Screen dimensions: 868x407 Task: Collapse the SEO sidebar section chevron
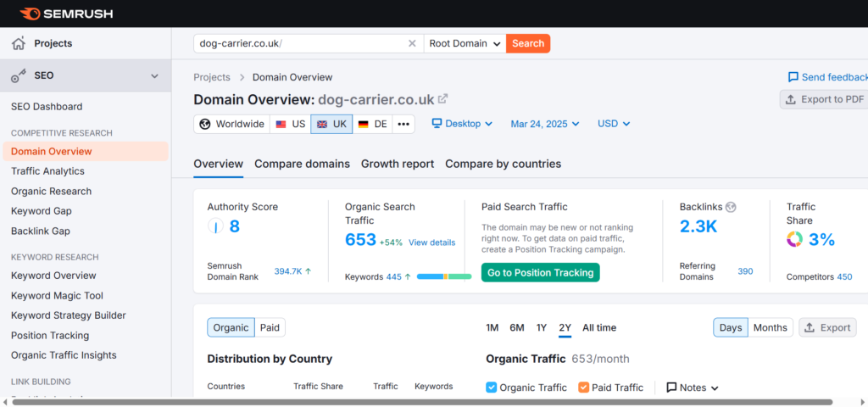pyautogui.click(x=154, y=75)
